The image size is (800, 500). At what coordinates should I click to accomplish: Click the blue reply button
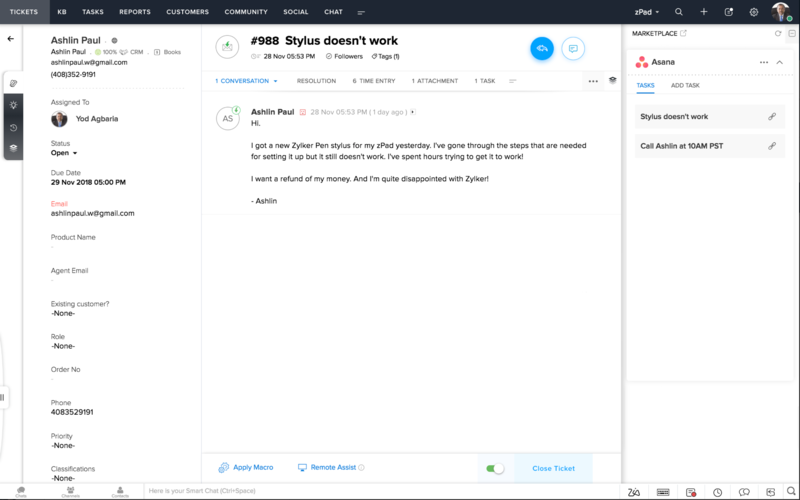point(542,48)
